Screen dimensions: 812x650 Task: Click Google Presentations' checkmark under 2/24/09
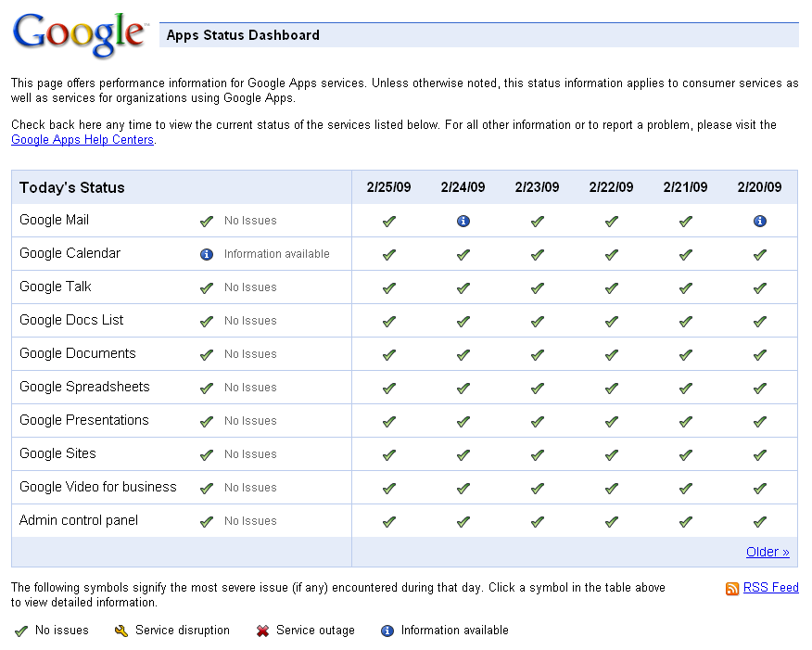[x=463, y=421]
